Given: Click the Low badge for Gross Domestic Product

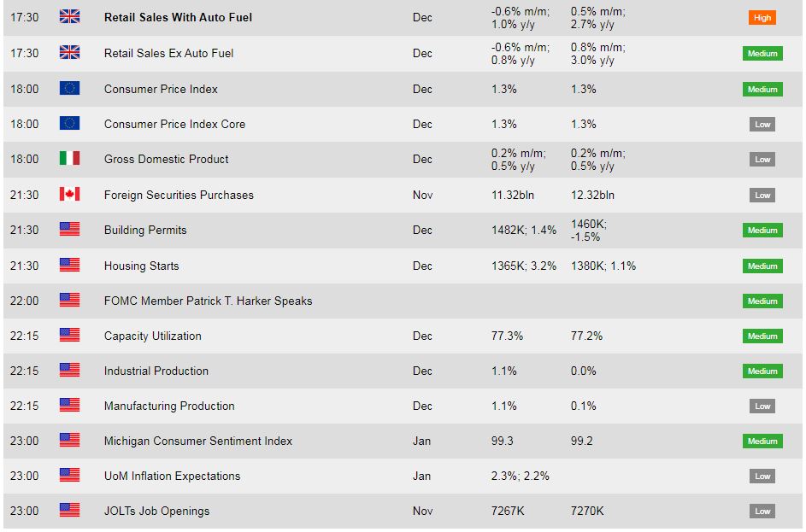Looking at the screenshot, I should click(x=762, y=159).
